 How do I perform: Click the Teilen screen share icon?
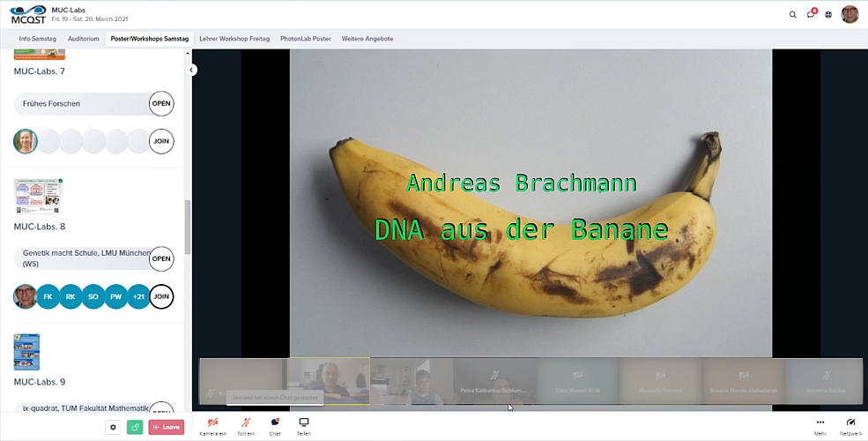pos(304,426)
